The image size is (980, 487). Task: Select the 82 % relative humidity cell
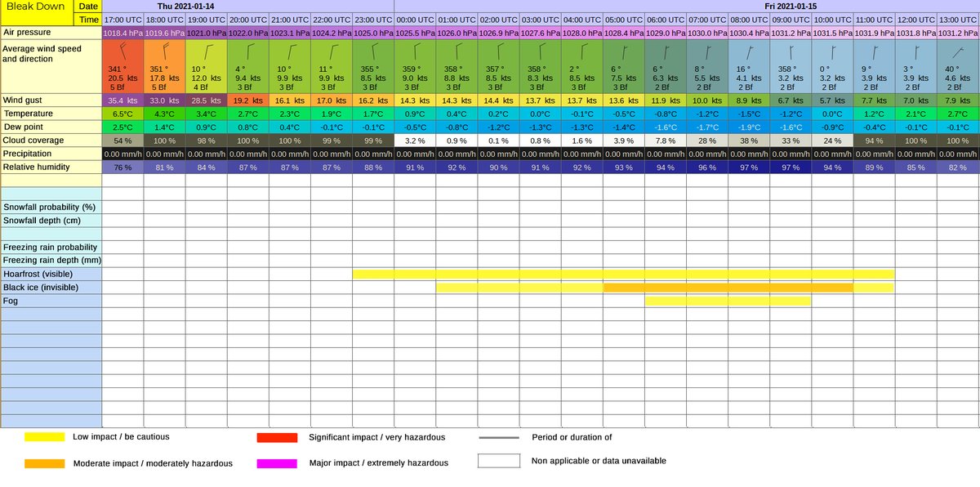click(957, 167)
